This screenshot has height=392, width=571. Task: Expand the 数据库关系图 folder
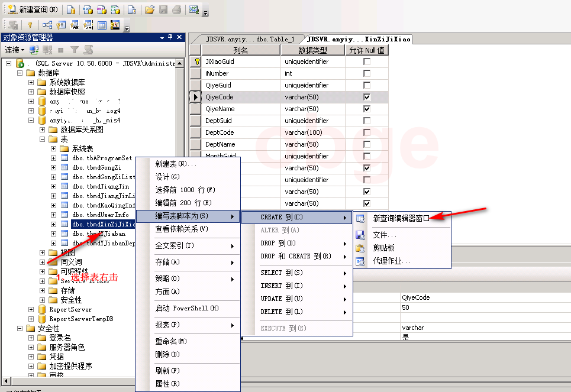pyautogui.click(x=42, y=130)
